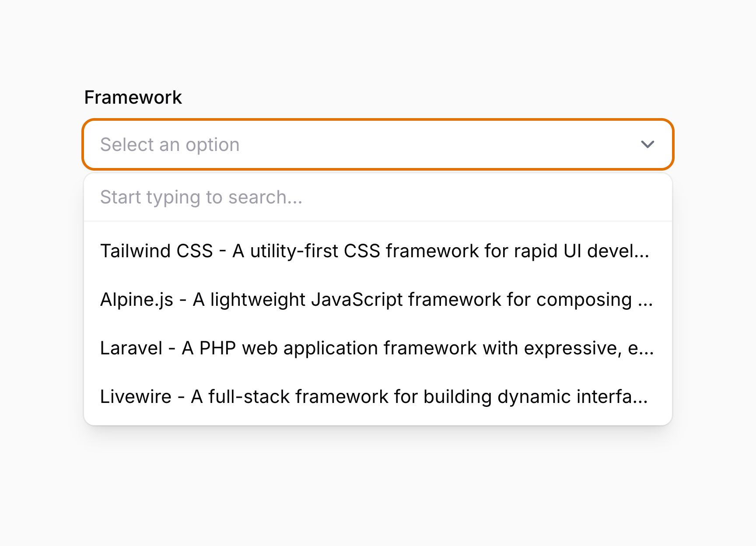Click the Framework field label

(133, 97)
